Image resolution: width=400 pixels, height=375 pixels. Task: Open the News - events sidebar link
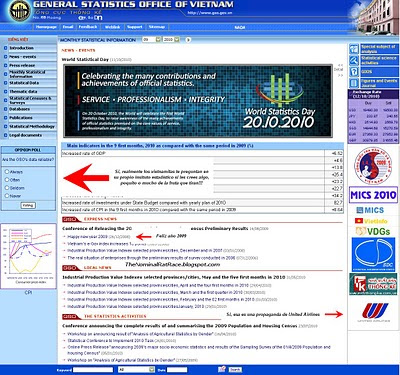click(x=23, y=57)
